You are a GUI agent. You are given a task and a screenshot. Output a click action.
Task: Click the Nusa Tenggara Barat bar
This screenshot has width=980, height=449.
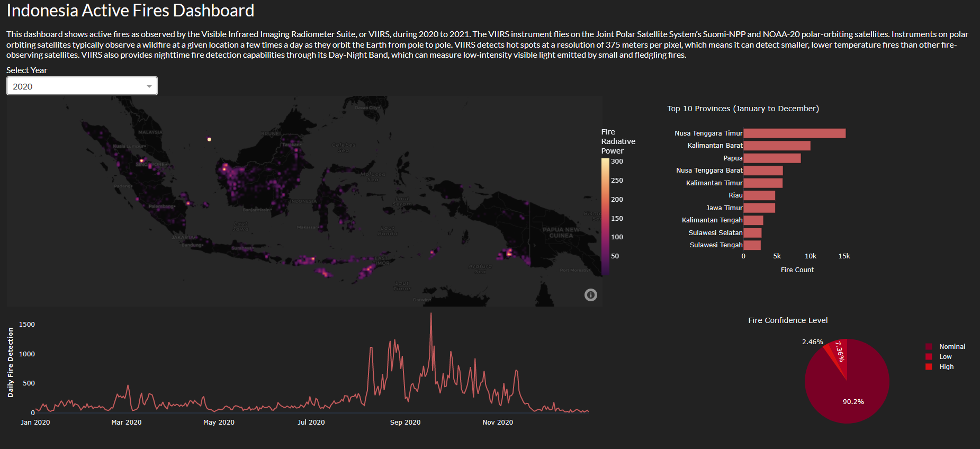click(x=763, y=170)
